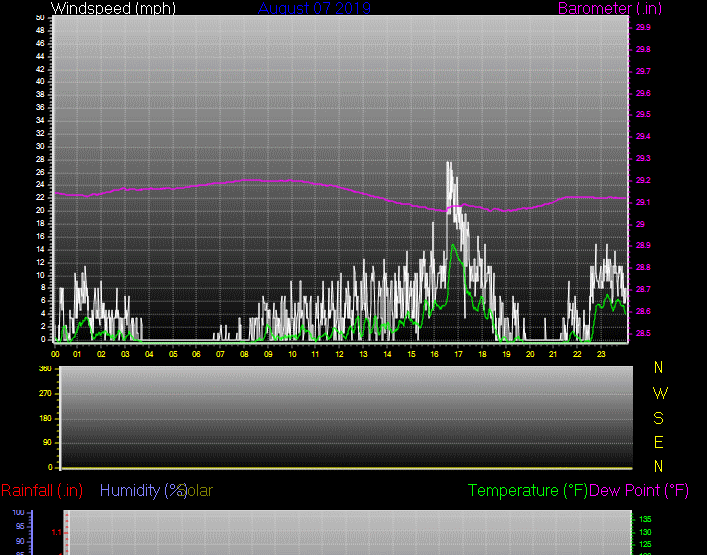
Task: Click hour label 11 on time axis
Action: click(x=315, y=354)
